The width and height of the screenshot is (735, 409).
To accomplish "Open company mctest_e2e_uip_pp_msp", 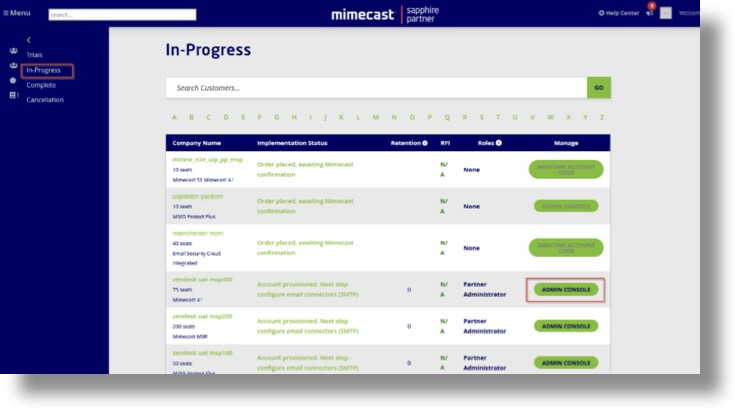I will point(208,160).
